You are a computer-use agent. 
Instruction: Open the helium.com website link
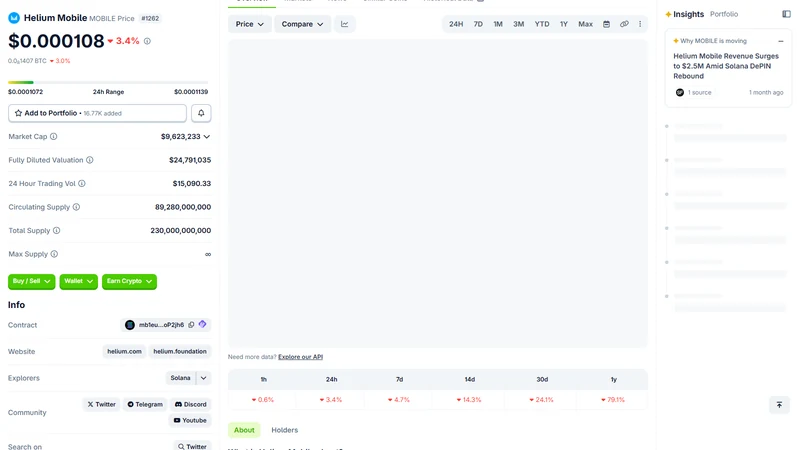(124, 352)
